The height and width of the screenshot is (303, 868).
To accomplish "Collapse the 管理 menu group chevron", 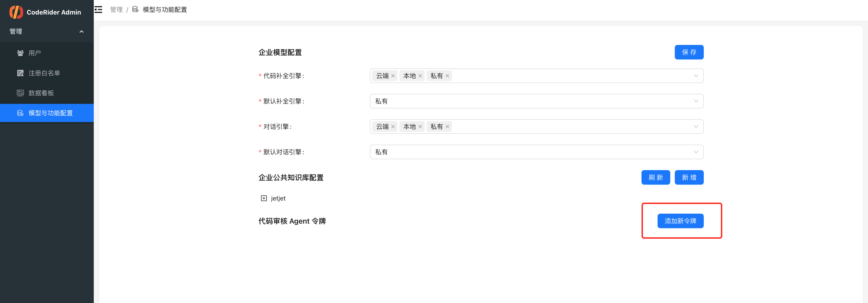I will tap(82, 31).
